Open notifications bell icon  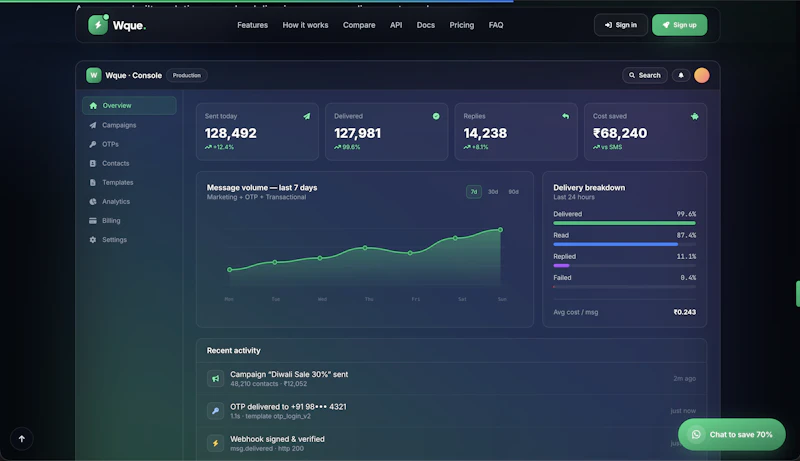[681, 75]
